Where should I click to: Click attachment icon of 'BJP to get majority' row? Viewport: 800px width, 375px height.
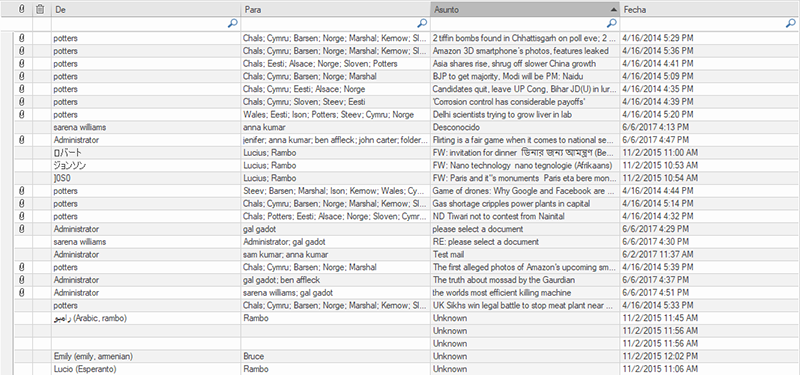[21, 76]
